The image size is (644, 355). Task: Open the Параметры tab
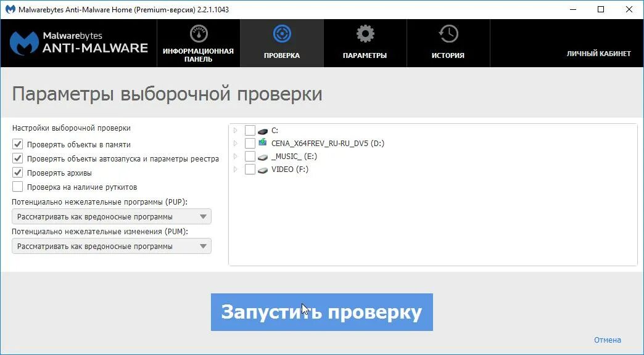(x=365, y=43)
